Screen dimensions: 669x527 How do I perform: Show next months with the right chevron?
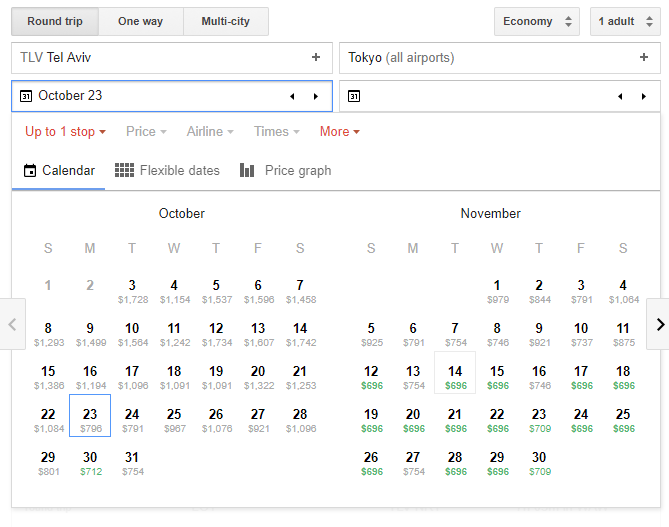point(658,324)
